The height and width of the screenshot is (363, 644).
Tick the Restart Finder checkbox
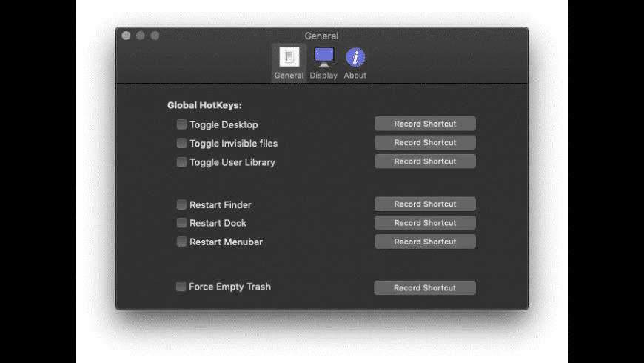(x=181, y=204)
